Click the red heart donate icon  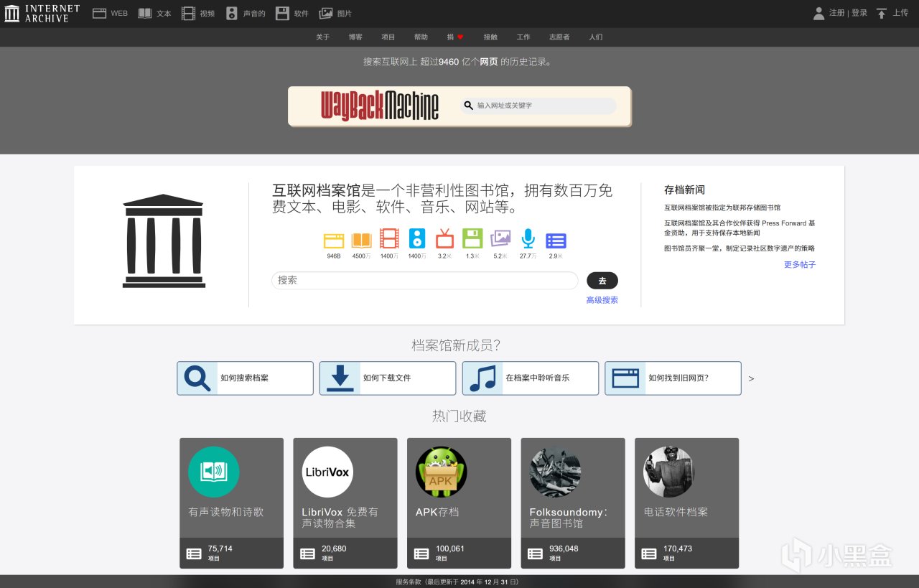point(460,37)
